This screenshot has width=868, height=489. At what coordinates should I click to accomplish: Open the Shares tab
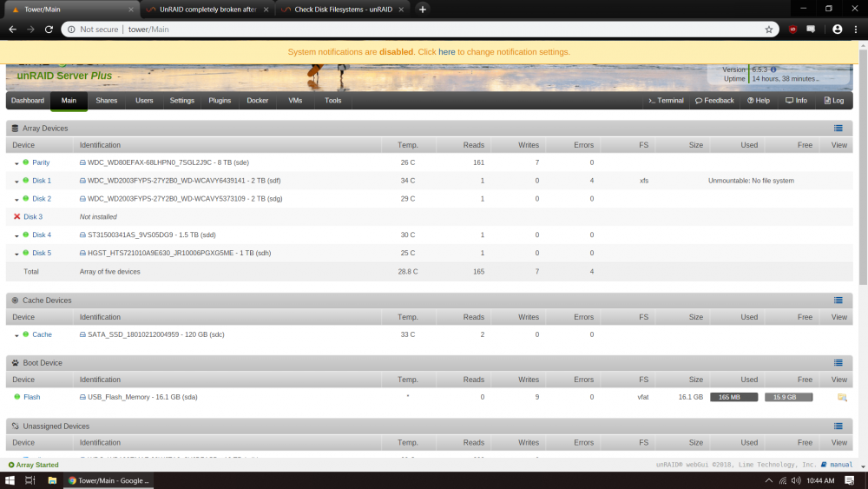pyautogui.click(x=106, y=101)
